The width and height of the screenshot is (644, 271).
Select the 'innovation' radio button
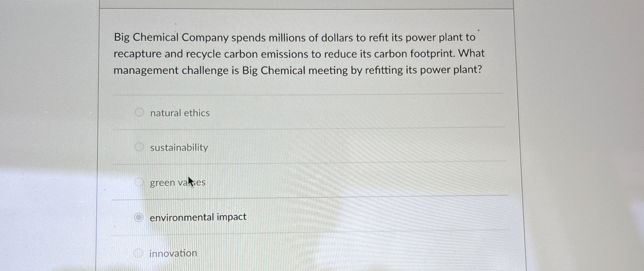pos(138,253)
